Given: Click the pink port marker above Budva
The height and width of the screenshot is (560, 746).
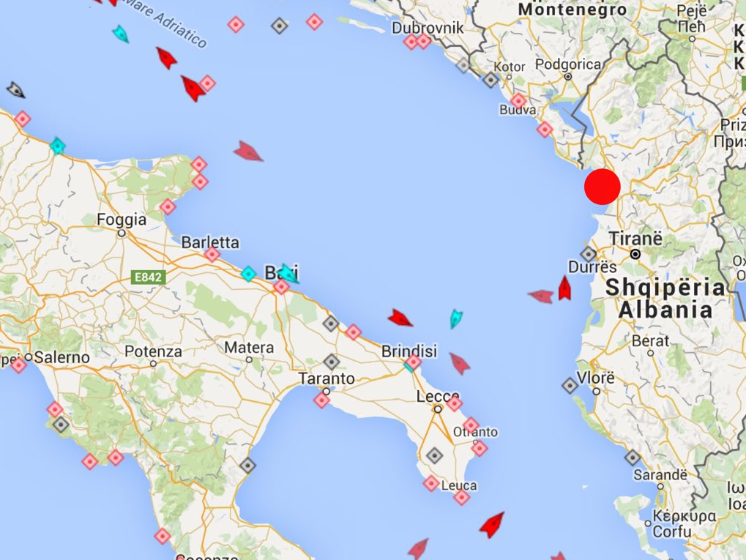Looking at the screenshot, I should (518, 101).
